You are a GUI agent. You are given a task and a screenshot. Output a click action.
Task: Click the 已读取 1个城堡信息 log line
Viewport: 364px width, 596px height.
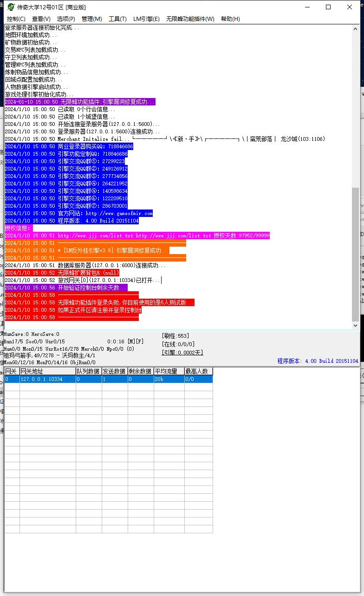(x=60, y=117)
